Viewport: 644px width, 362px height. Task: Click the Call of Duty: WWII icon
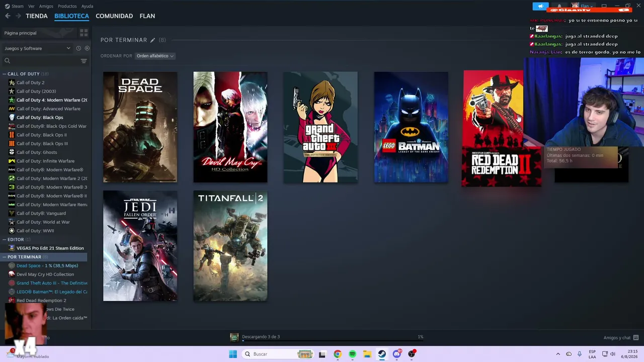[x=12, y=231]
